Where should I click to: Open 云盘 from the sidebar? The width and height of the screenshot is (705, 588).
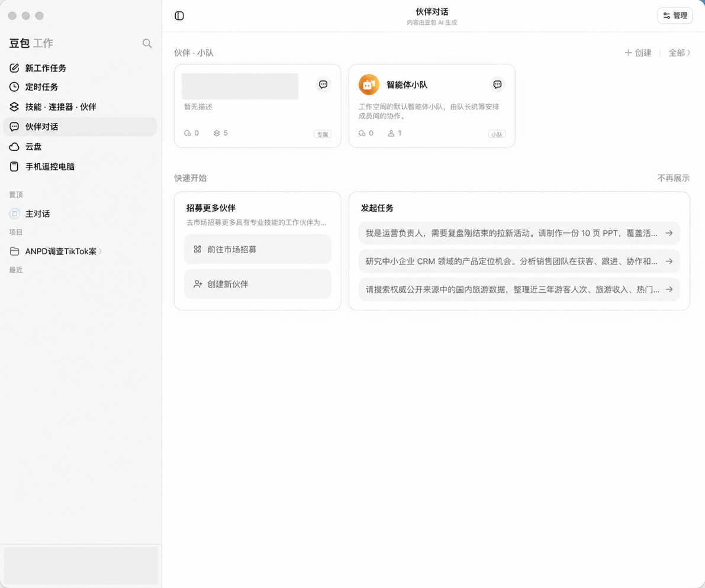pos(80,147)
